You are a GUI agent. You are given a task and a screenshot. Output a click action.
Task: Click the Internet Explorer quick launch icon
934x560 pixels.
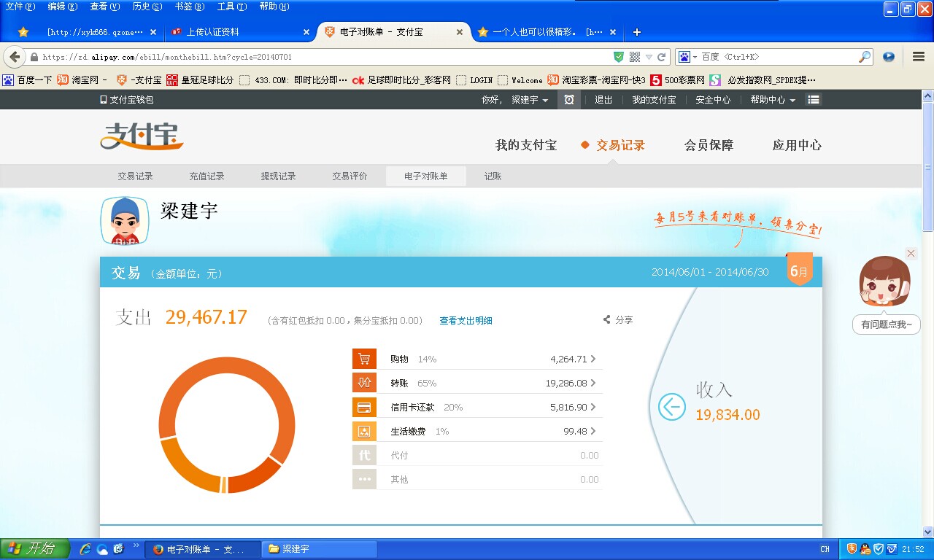click(x=85, y=549)
